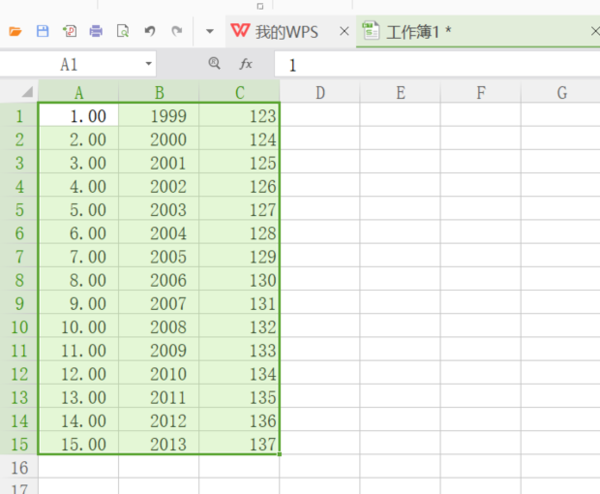Screen dimensions: 600x494
Task: Undo the last action
Action: coord(150,32)
